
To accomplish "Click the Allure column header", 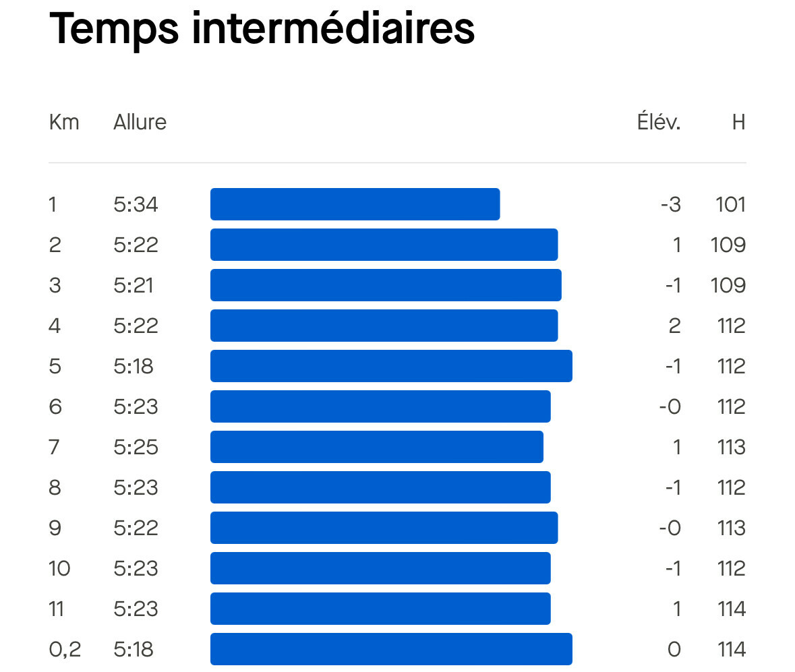I will coord(140,123).
